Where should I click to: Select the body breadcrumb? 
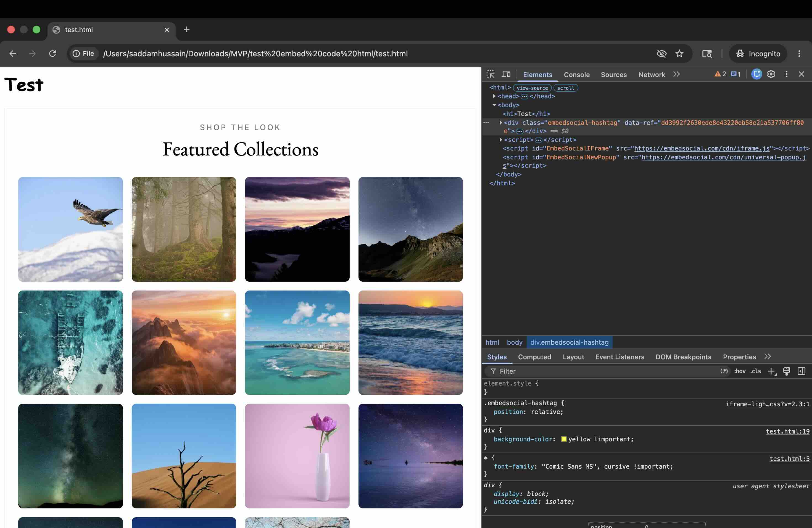[514, 342]
